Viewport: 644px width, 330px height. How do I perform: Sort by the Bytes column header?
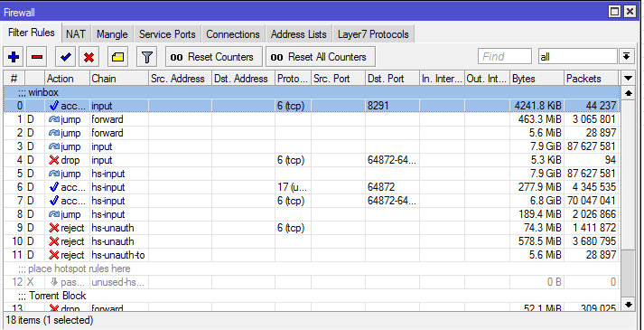[537, 79]
